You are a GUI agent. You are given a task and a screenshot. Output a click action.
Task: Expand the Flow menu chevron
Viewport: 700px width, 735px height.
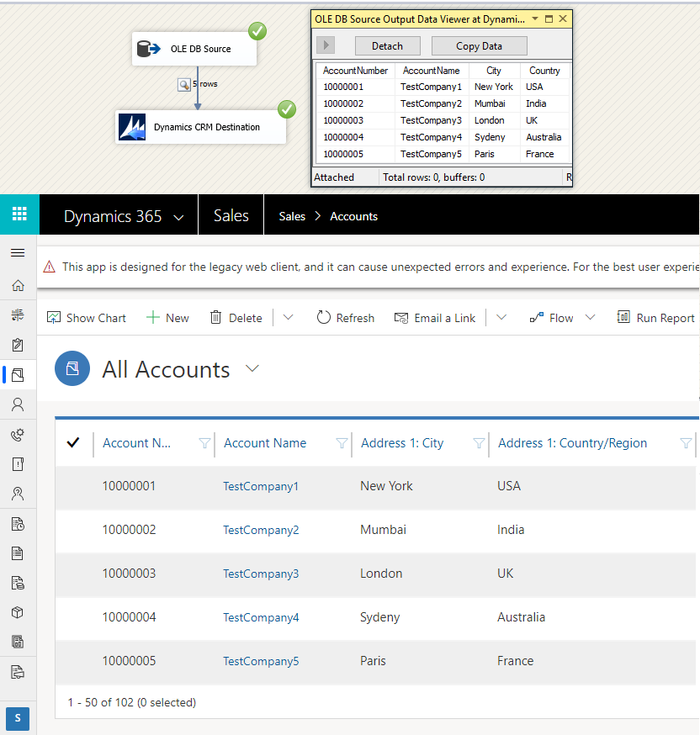point(591,317)
